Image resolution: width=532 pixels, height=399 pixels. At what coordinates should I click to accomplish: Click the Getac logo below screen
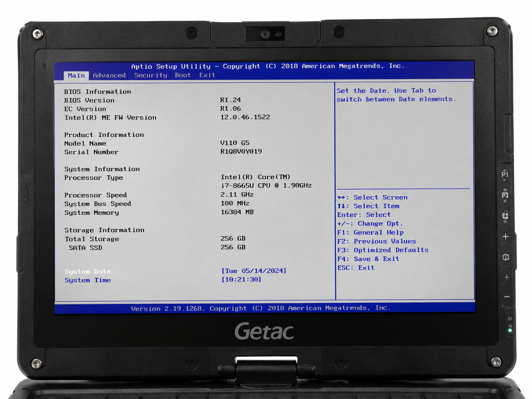click(x=264, y=331)
